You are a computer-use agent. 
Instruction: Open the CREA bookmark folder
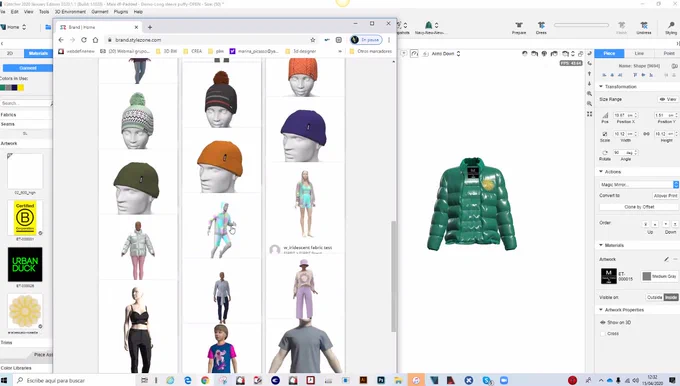tap(193, 51)
